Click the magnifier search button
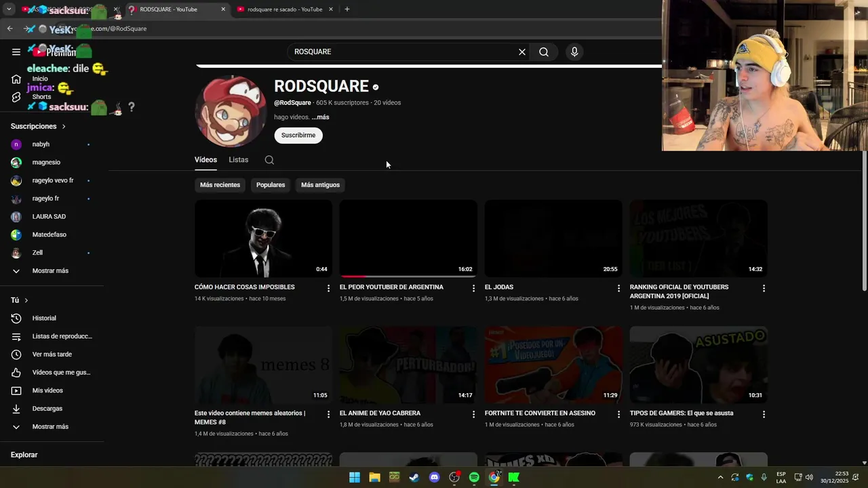Screen dimensions: 868x488 [x=544, y=52]
